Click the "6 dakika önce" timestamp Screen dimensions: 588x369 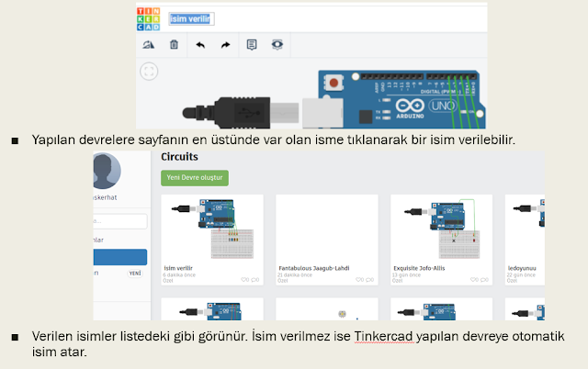coord(179,274)
